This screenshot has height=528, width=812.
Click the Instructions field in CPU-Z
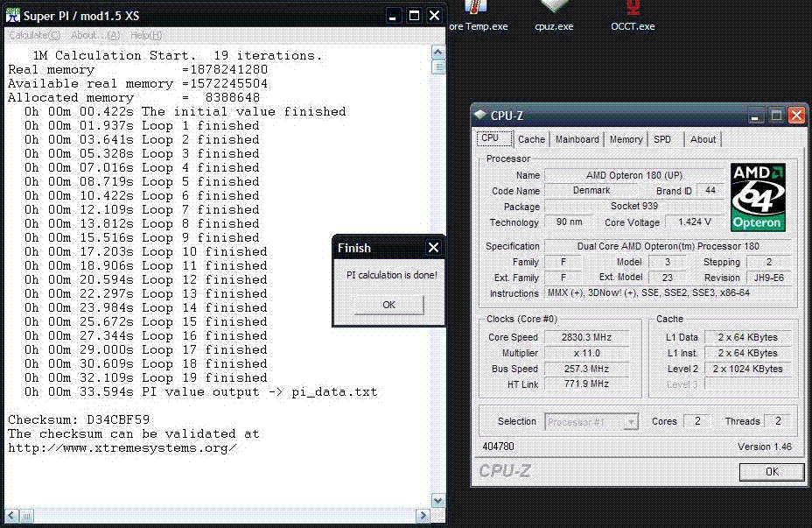(668, 292)
